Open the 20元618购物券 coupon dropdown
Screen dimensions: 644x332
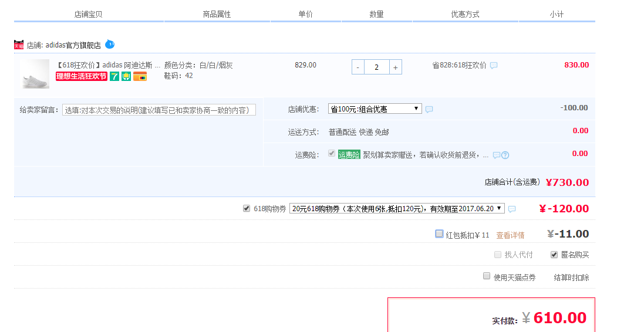pyautogui.click(x=397, y=208)
